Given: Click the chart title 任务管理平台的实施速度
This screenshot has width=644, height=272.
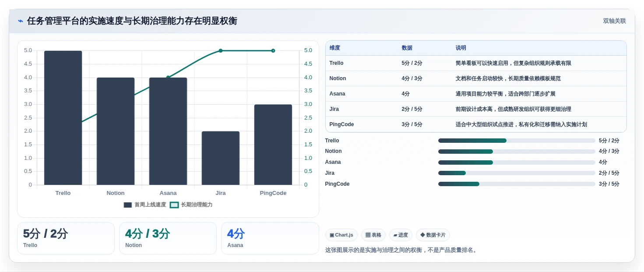Looking at the screenshot, I should tap(132, 21).
